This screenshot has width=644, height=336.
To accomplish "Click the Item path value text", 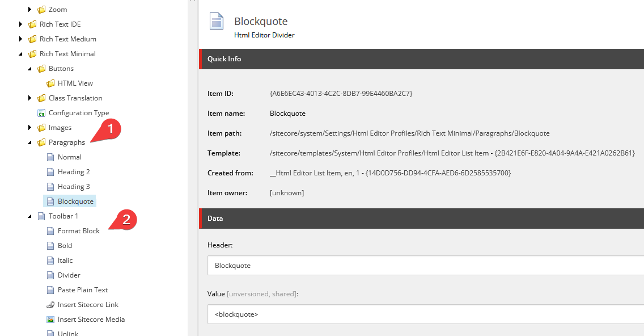I will point(409,133).
